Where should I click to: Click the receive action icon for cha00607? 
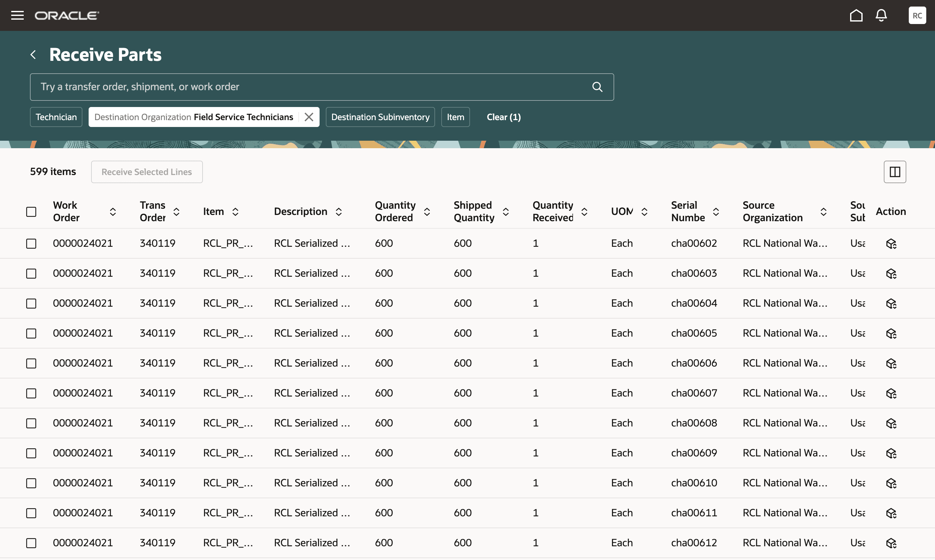891,393
